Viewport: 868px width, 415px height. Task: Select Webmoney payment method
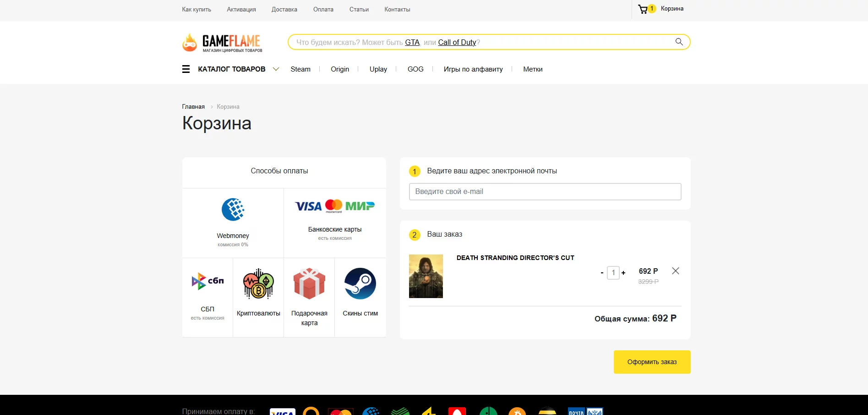233,223
